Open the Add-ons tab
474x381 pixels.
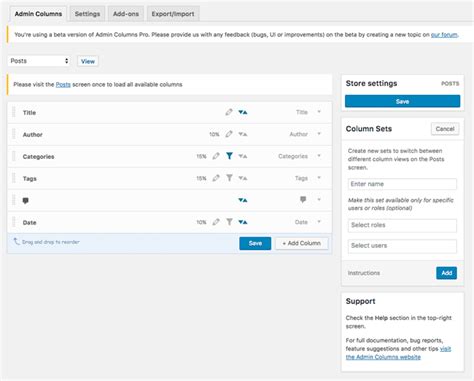pos(126,14)
